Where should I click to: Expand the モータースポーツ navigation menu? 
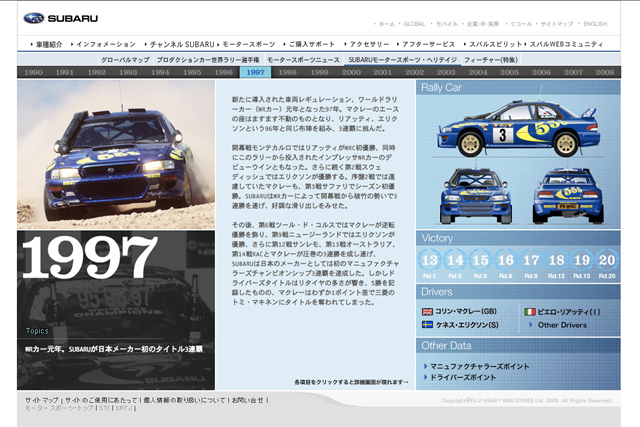click(247, 45)
